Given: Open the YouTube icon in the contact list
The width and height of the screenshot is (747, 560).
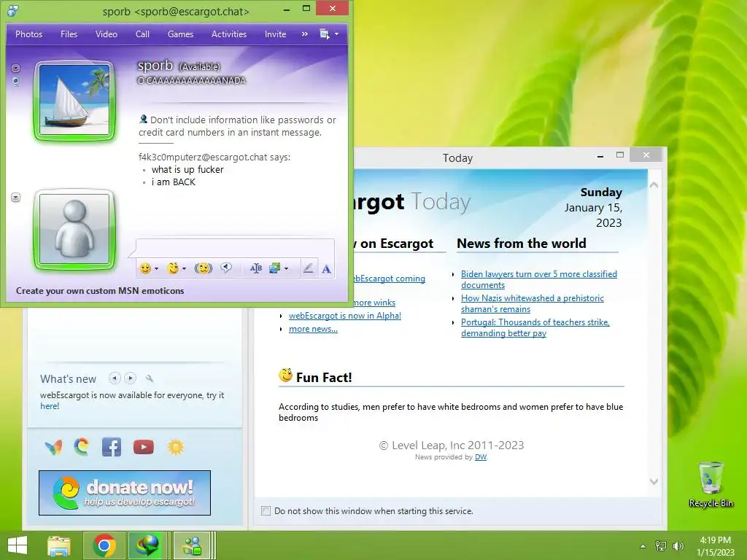Looking at the screenshot, I should pos(144,447).
